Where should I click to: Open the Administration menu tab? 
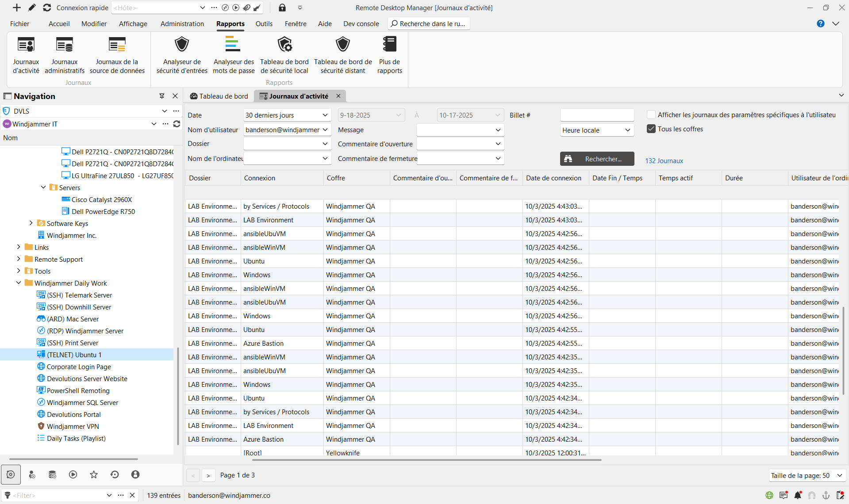point(182,24)
